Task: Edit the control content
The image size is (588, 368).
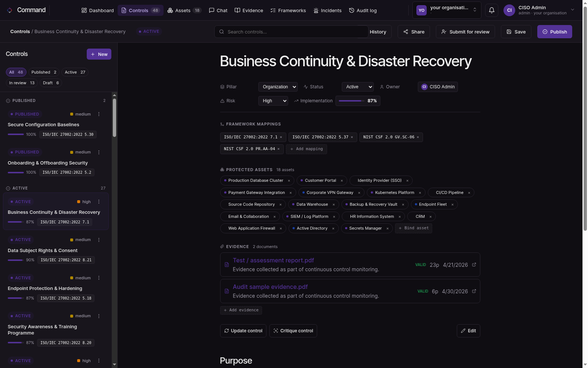Action: click(469, 331)
